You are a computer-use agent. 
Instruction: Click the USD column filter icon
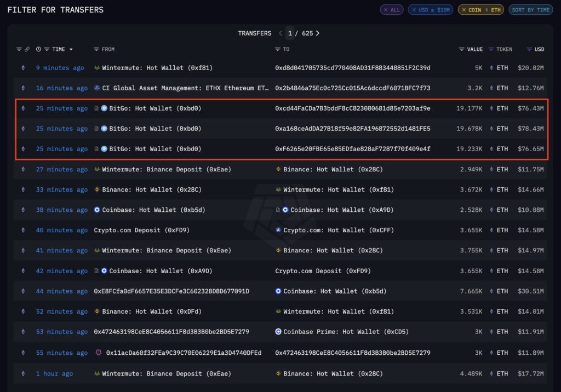(x=529, y=49)
